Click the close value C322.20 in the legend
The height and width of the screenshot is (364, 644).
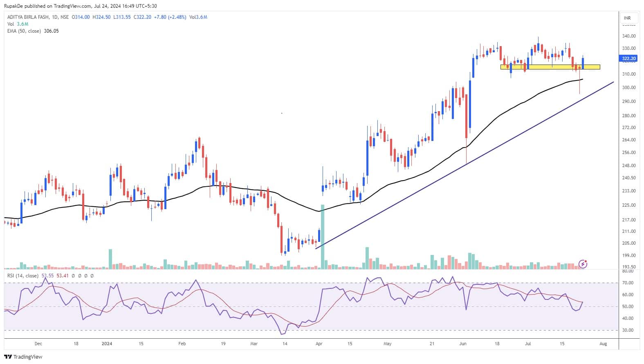pos(142,17)
